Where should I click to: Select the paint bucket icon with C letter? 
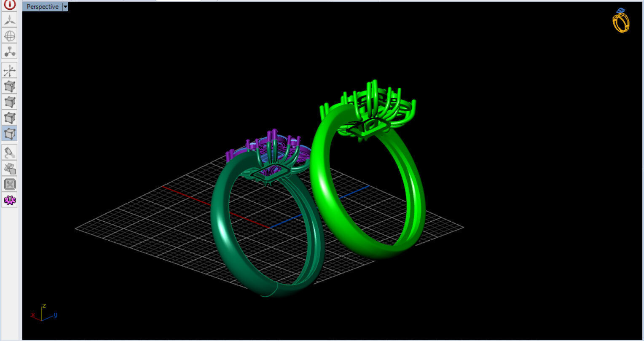pos(9,152)
